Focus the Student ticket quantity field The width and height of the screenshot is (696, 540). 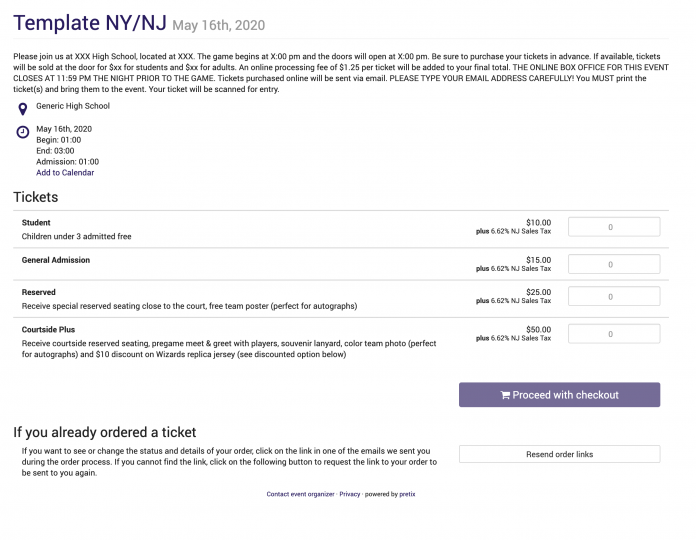(613, 227)
